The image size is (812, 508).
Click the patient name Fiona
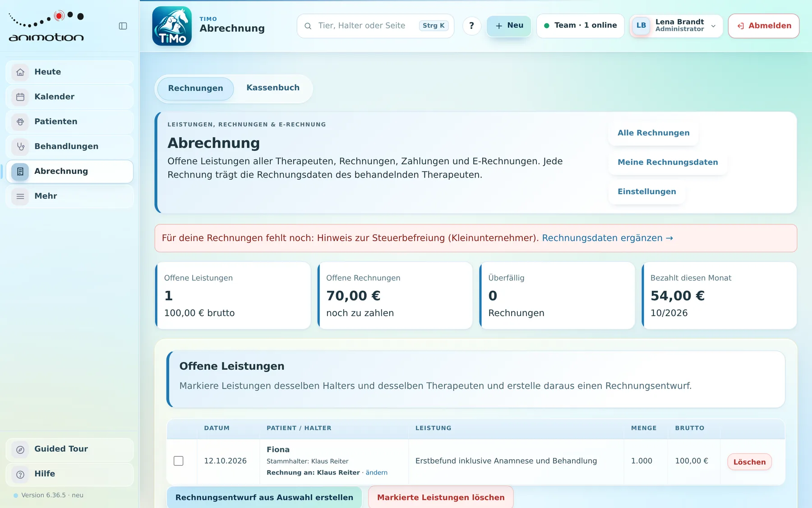(x=278, y=450)
